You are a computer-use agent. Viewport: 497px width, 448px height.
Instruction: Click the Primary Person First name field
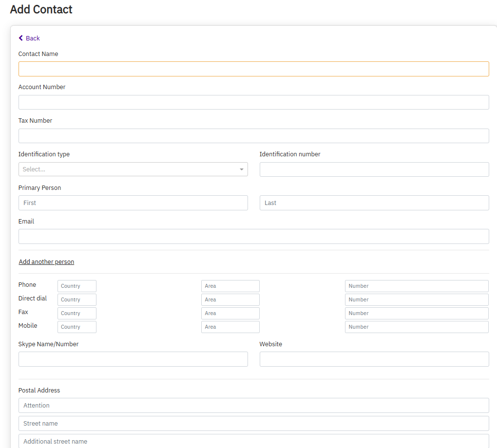click(133, 203)
